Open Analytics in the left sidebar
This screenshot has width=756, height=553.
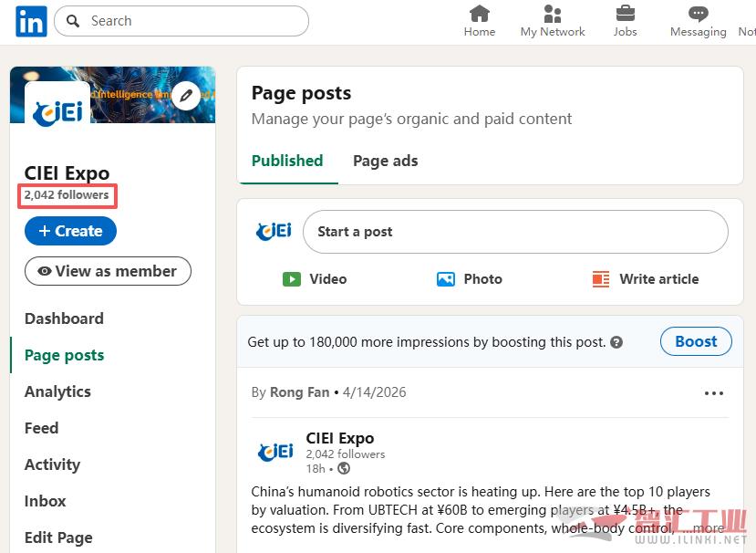pyautogui.click(x=57, y=391)
